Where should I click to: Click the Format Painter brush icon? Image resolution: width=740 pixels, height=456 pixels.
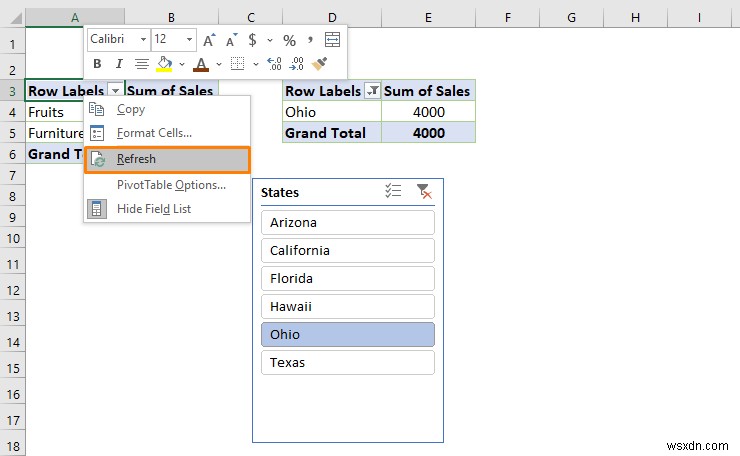click(x=320, y=64)
